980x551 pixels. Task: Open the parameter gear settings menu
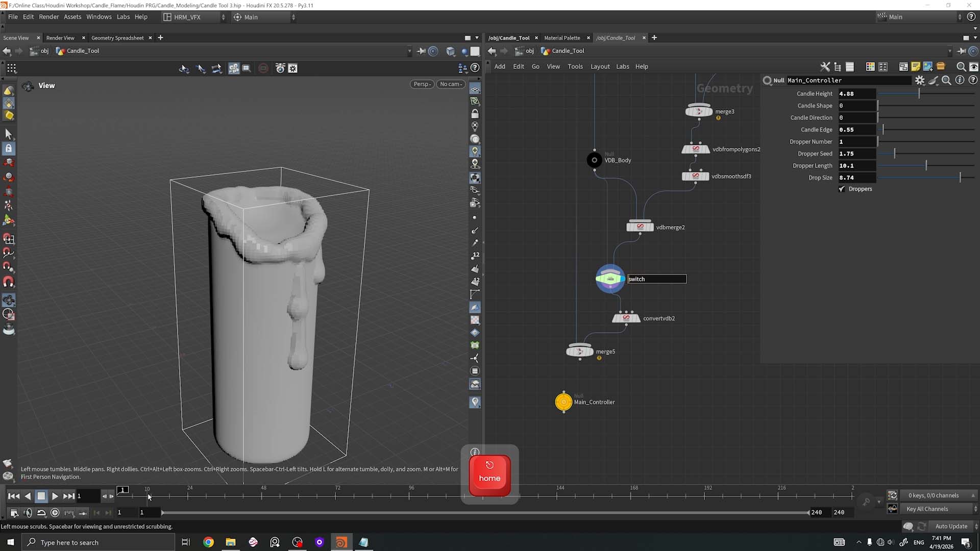tap(920, 80)
